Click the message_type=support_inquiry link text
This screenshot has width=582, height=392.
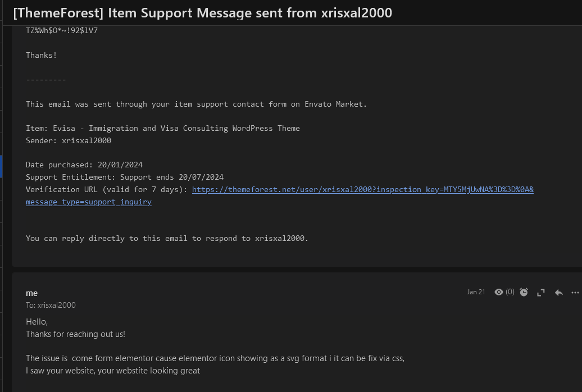click(x=89, y=202)
